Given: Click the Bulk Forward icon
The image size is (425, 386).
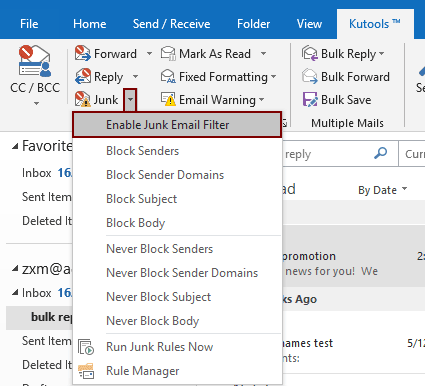Looking at the screenshot, I should coord(310,76).
